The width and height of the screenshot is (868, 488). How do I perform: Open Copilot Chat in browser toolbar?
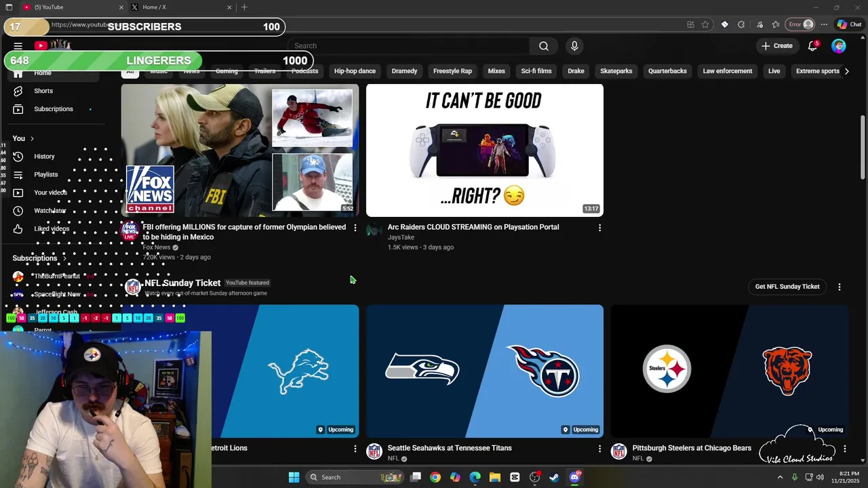849,24
